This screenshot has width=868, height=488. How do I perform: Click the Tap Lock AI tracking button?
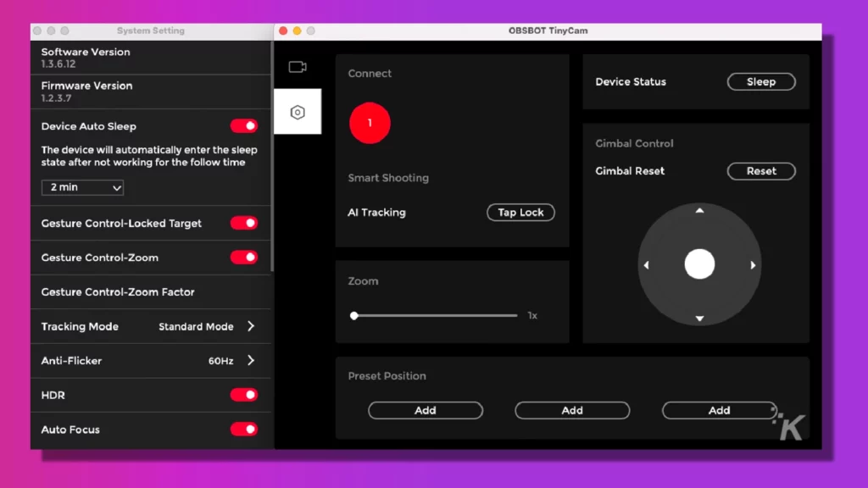[x=520, y=213]
